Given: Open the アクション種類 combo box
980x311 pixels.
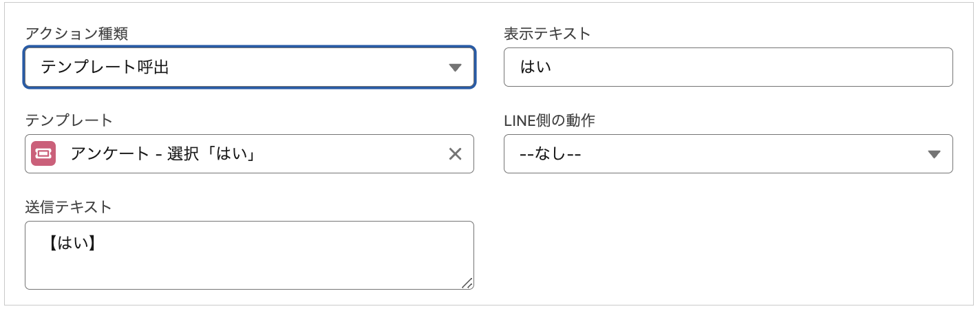Looking at the screenshot, I should pyautogui.click(x=249, y=67).
